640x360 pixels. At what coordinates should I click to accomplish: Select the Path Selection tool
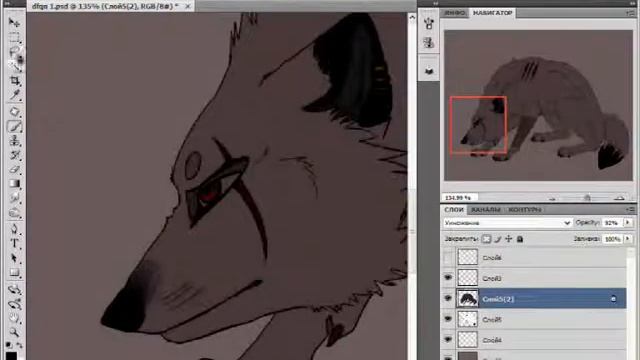[x=14, y=258]
